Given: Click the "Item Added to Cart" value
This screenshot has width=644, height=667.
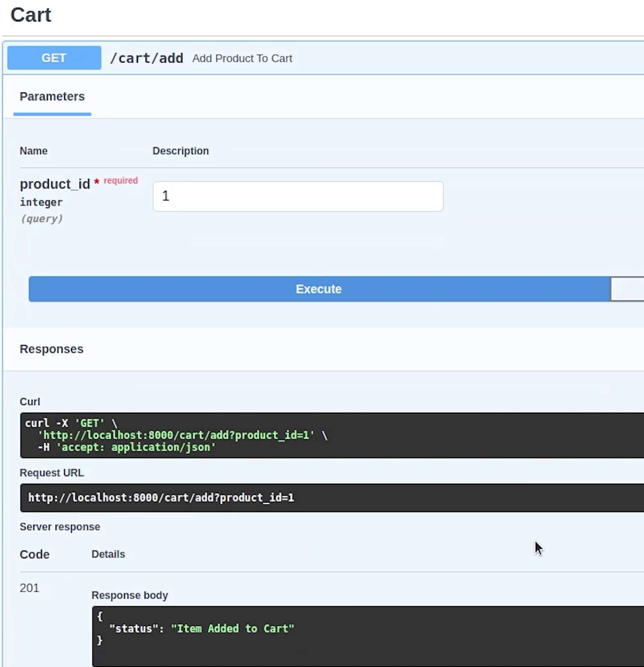Looking at the screenshot, I should pos(232,628).
